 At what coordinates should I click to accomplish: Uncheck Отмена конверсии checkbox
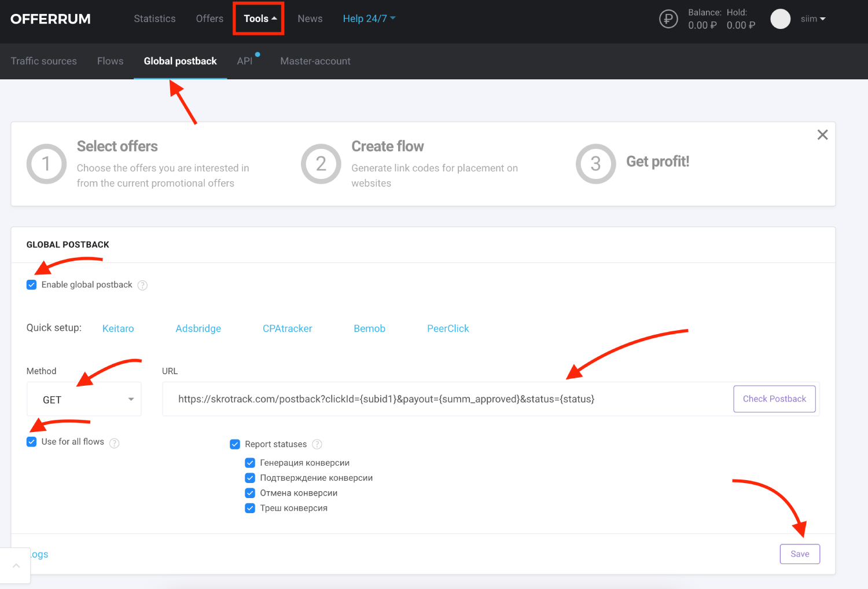tap(250, 493)
